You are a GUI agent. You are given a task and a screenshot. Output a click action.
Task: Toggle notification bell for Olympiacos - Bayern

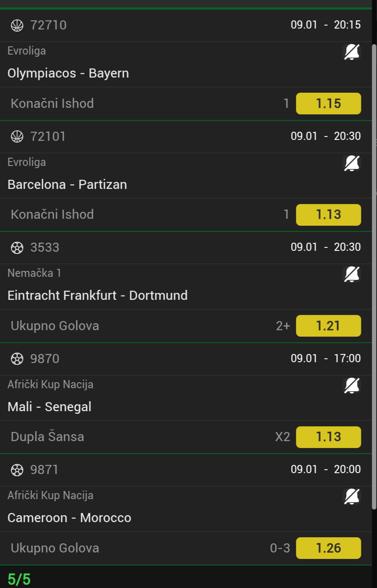[351, 52]
